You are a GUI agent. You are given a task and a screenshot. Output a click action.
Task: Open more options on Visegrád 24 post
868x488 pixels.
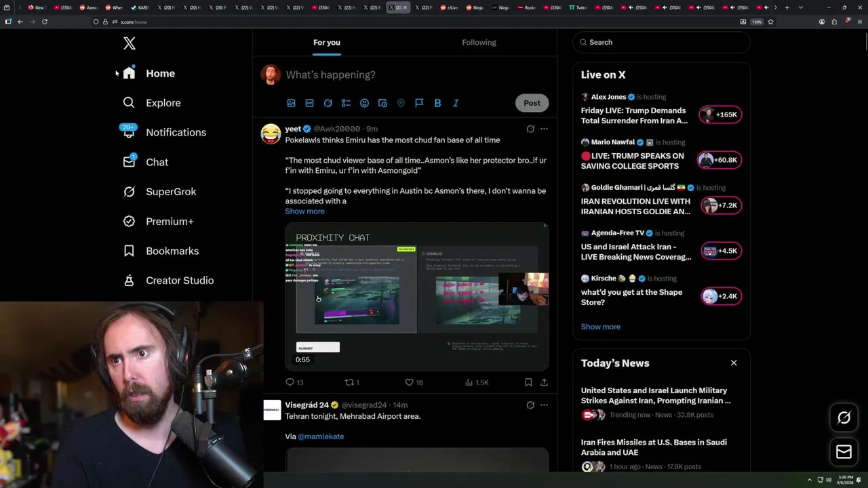coord(544,405)
